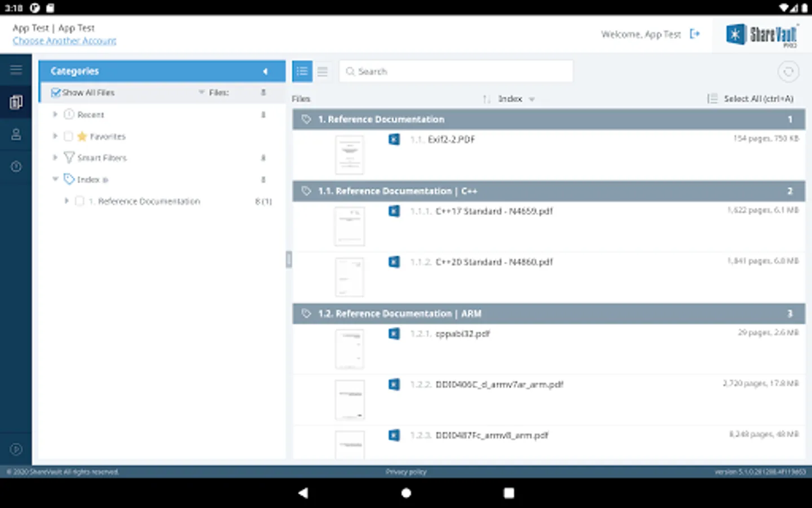The height and width of the screenshot is (508, 812).
Task: Check the Favorites checkbox
Action: 68,136
